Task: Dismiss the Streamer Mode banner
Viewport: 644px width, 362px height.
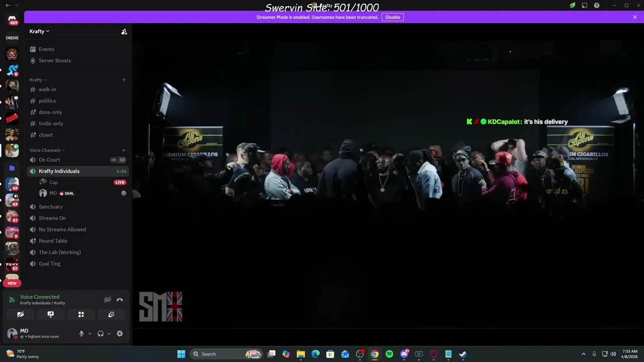Action: point(635,17)
